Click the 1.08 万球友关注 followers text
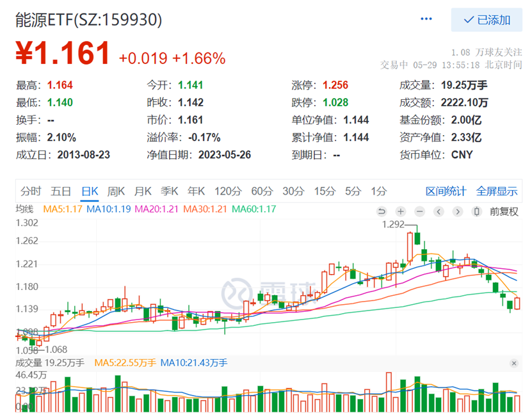Image resolution: width=532 pixels, height=413 pixels. 487,53
